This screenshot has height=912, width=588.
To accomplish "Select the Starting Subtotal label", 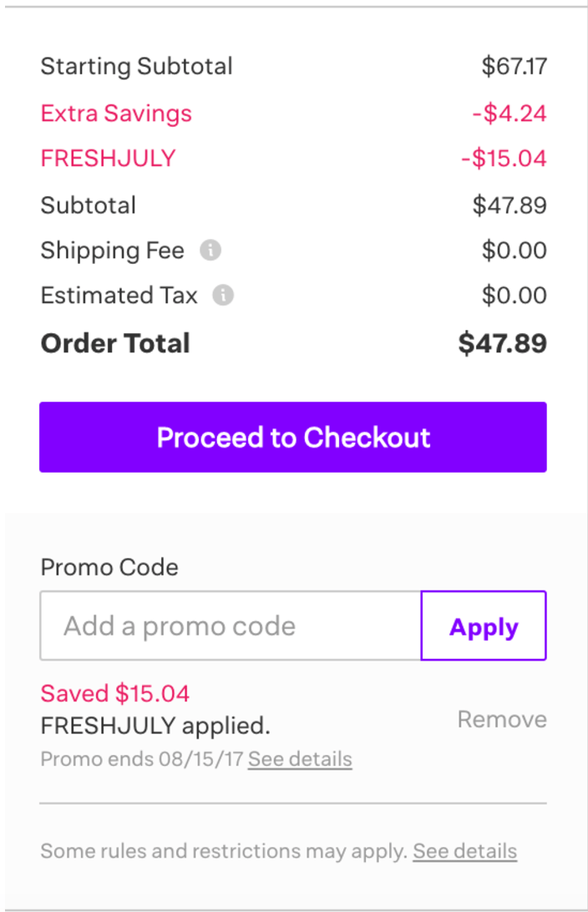I will coord(137,66).
